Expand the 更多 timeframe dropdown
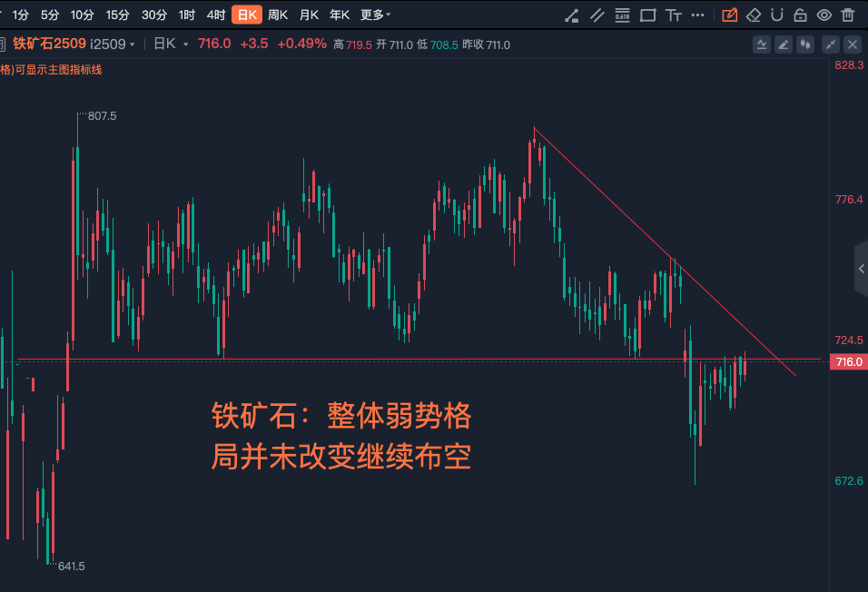 point(375,15)
